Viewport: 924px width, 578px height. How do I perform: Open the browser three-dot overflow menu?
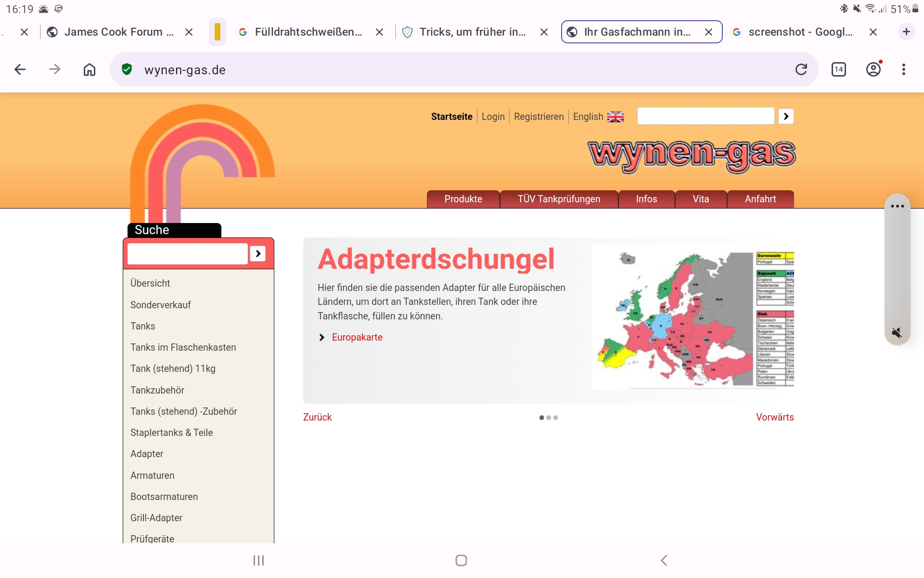tap(903, 69)
